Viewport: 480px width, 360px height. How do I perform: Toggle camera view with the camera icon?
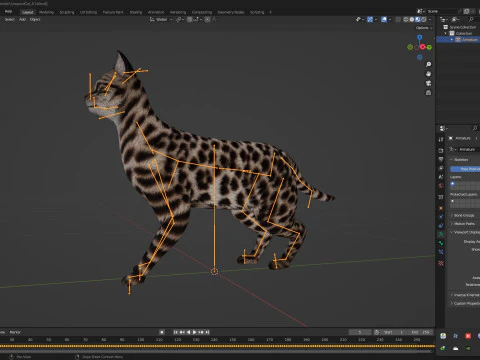[428, 83]
